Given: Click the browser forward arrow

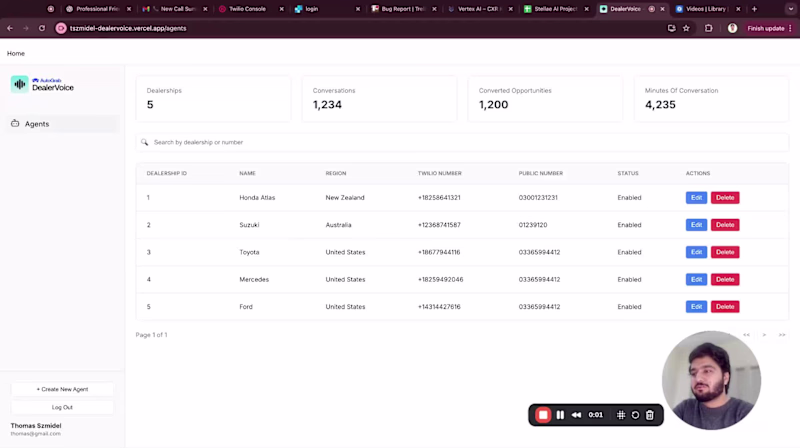Looking at the screenshot, I should click(26, 29).
